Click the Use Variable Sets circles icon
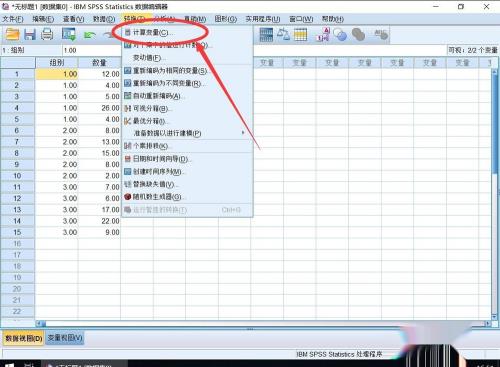This screenshot has width=500, height=367. [340, 35]
